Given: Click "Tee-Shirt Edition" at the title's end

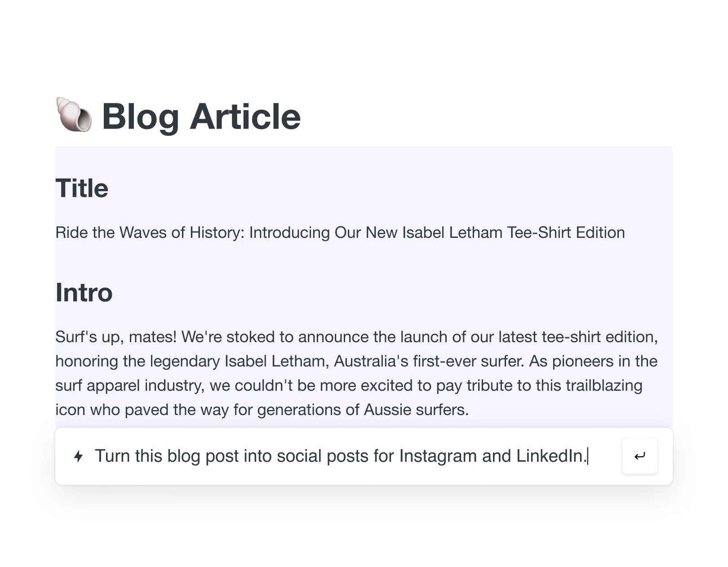Looking at the screenshot, I should click(566, 232).
